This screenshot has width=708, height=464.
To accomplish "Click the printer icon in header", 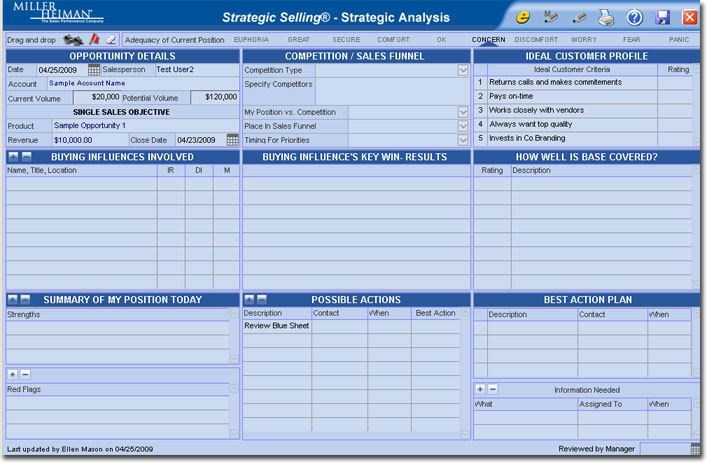I will point(606,18).
